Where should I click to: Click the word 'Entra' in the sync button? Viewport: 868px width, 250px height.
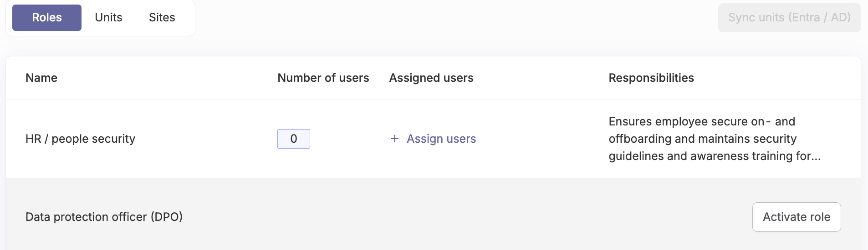coord(806,18)
